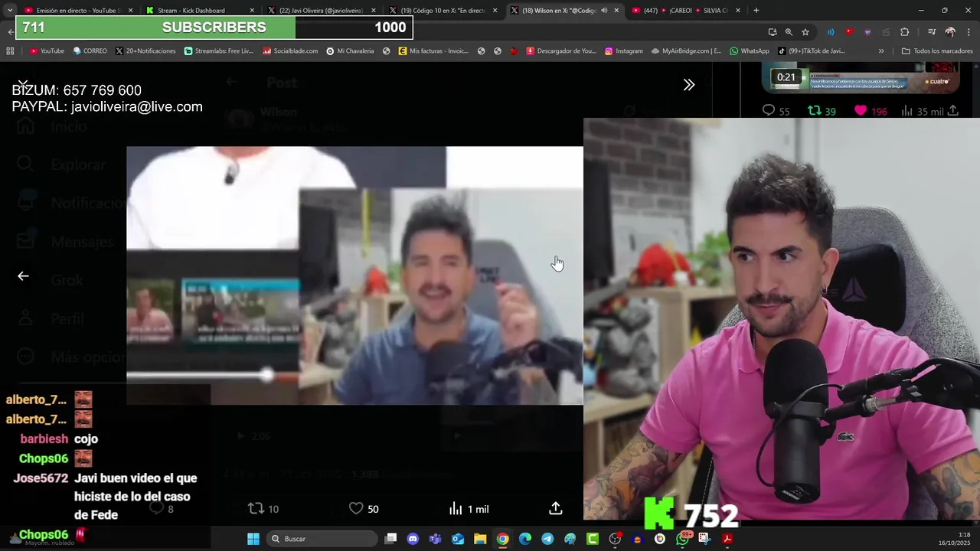Open the Instagram bookmark
Image resolution: width=980 pixels, height=551 pixels.
(x=624, y=51)
